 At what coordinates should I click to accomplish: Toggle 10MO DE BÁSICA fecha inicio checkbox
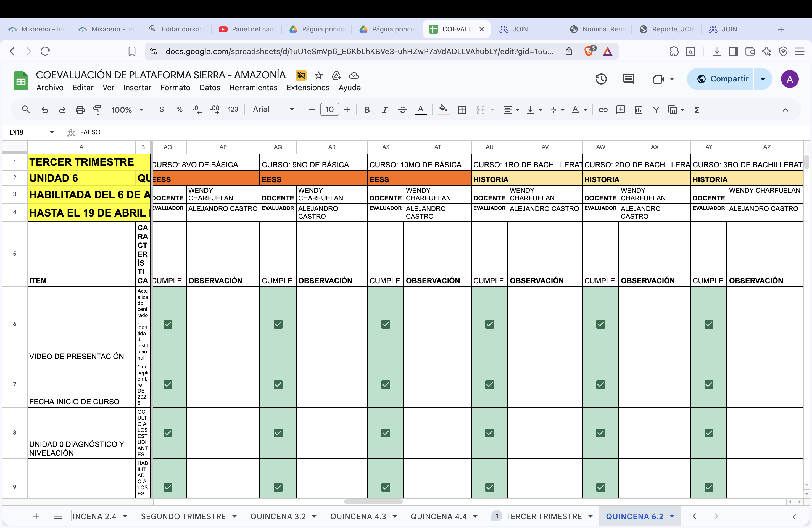(x=386, y=385)
